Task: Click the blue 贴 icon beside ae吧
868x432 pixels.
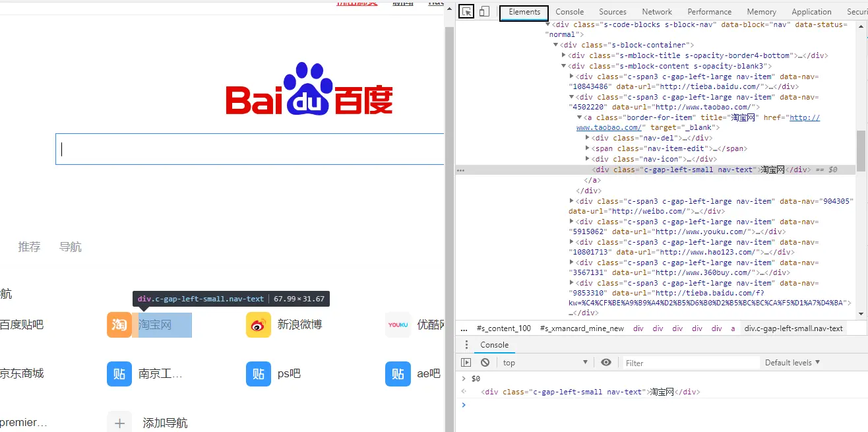Action: pos(398,373)
